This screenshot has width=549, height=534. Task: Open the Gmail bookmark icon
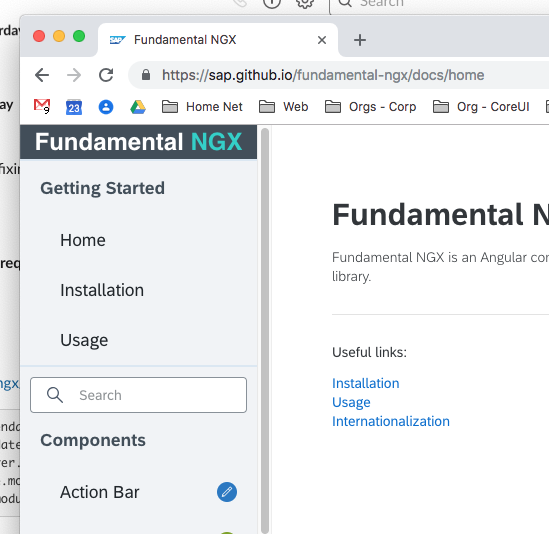pos(42,106)
